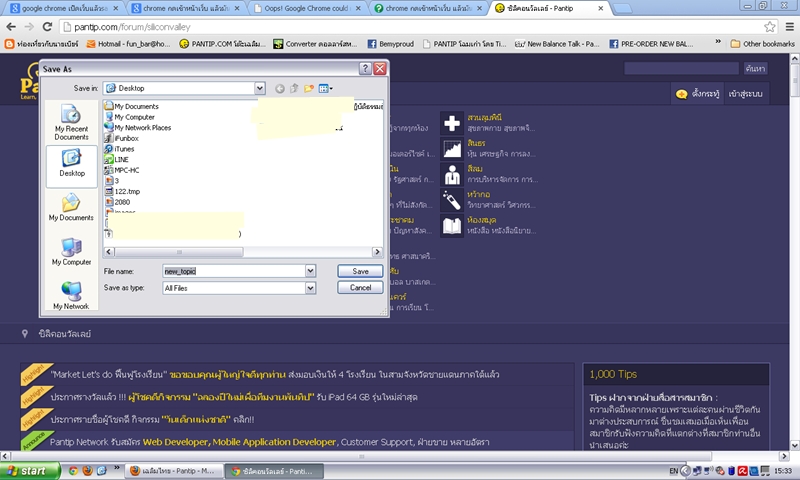800x480 pixels.
Task: Click the dialog's Help question mark button
Action: [x=366, y=69]
